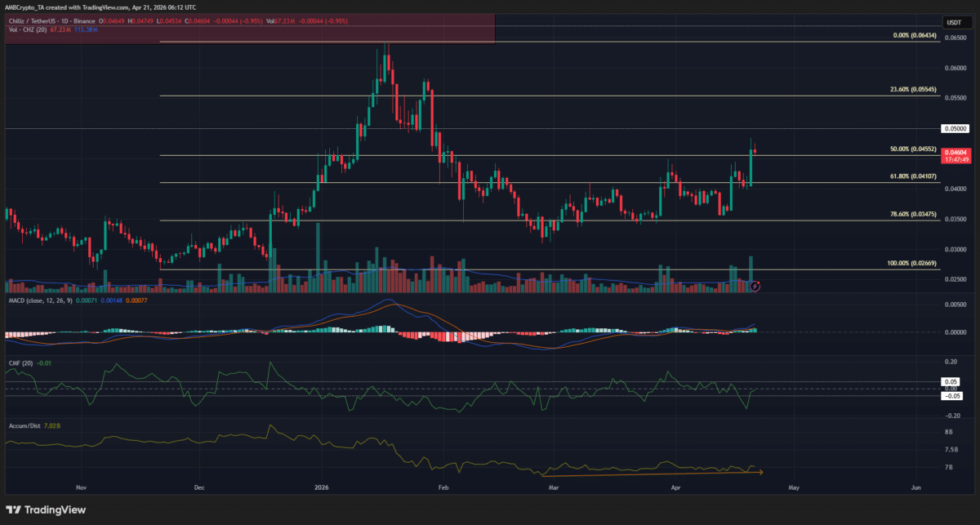Click the red dot notification on the event marker
Image resolution: width=980 pixels, height=525 pixels.
759,283
